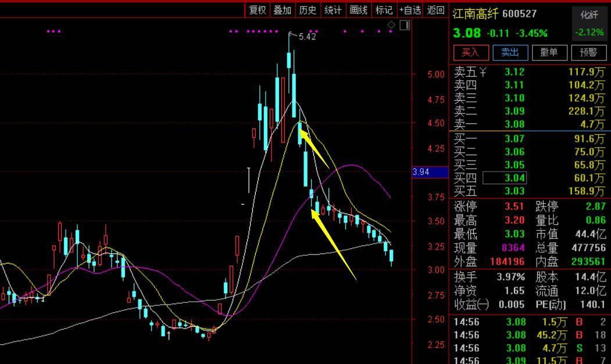Choose 统计 in the chart toolbar
The image size is (611, 364).
(x=333, y=10)
